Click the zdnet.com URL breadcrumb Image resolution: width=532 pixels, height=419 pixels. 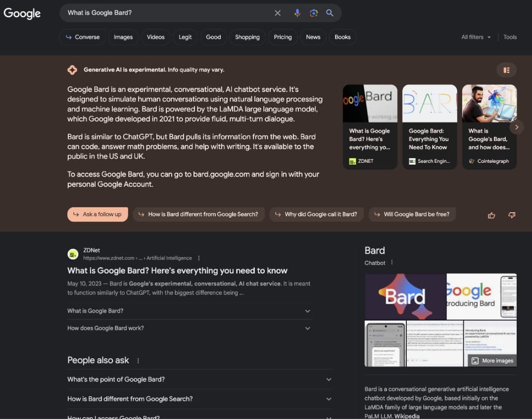tap(138, 258)
